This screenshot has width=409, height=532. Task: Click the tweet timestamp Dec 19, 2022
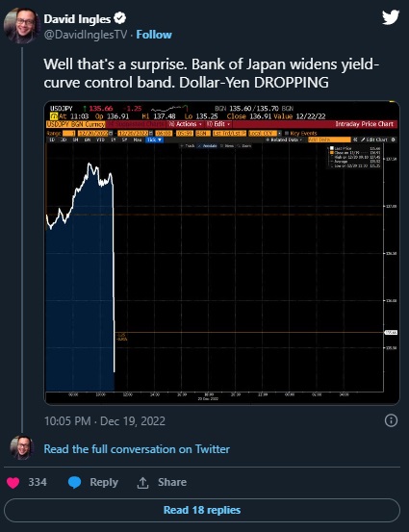click(x=105, y=421)
